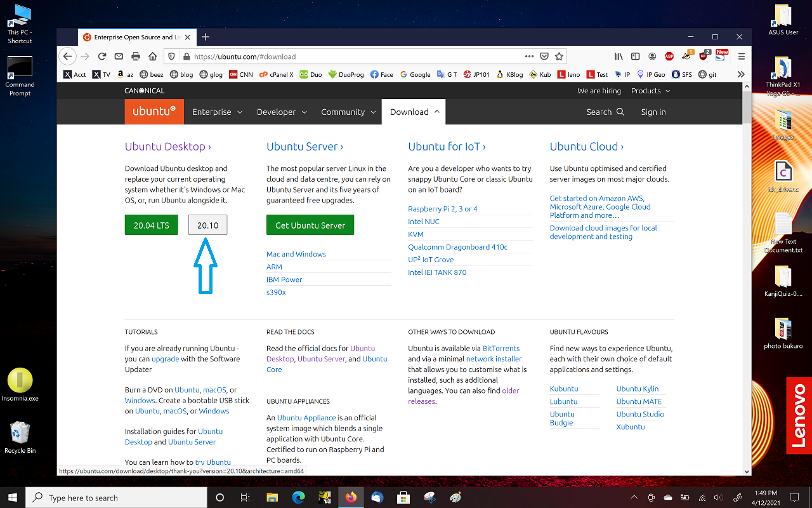Screen dimensions: 812x508
Task: Click the email link envelope toolbar icon
Action: pos(119,57)
